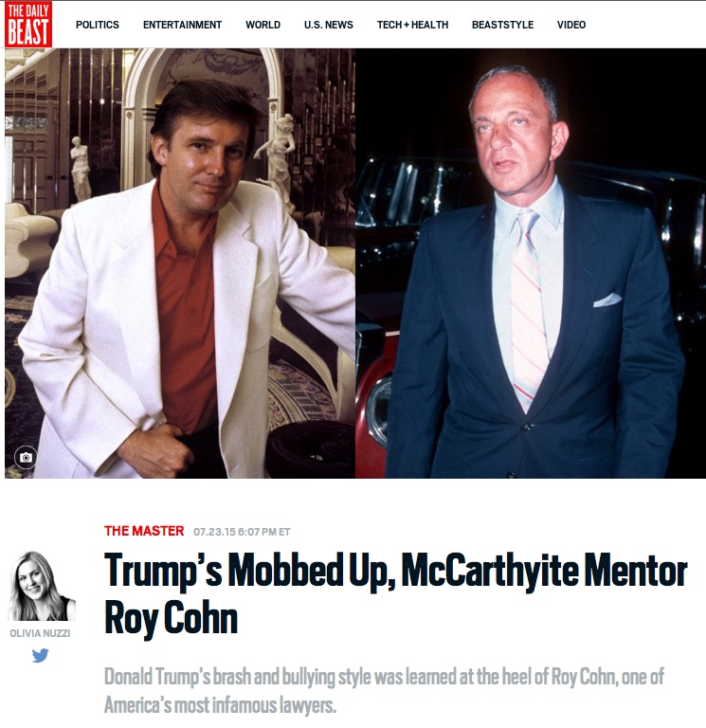Click Olivia Nuzzi's author portrait
This screenshot has height=728, width=706.
(42, 586)
